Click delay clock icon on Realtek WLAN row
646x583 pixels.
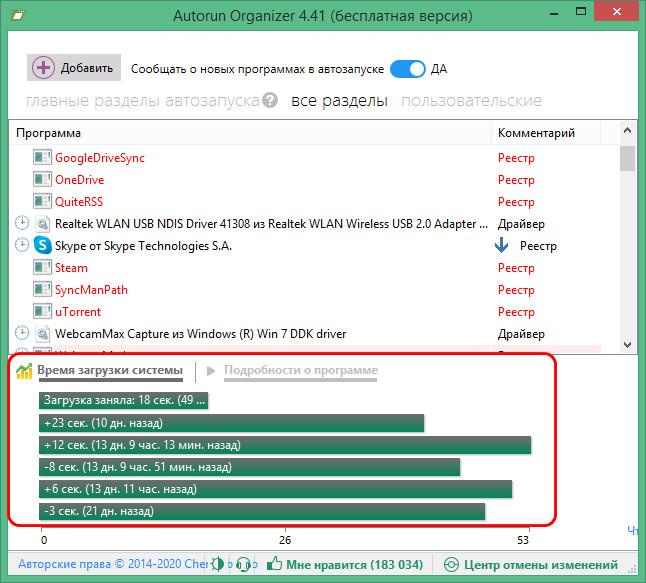point(22,223)
